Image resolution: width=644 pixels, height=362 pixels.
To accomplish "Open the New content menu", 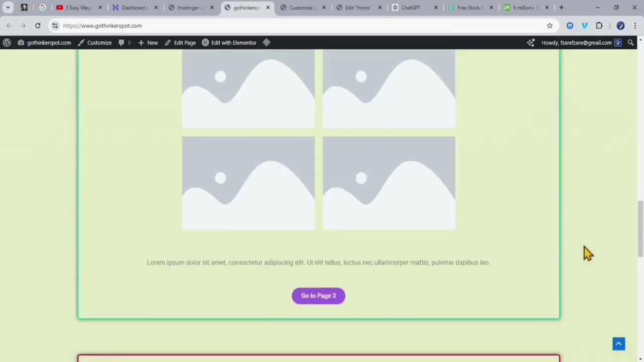I will 148,43.
